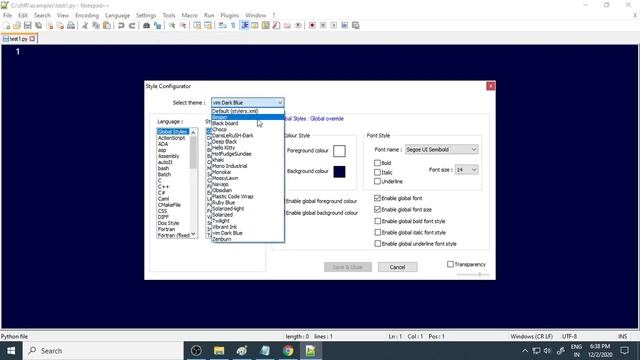Click the Save recorded macro icon

(x=356, y=25)
